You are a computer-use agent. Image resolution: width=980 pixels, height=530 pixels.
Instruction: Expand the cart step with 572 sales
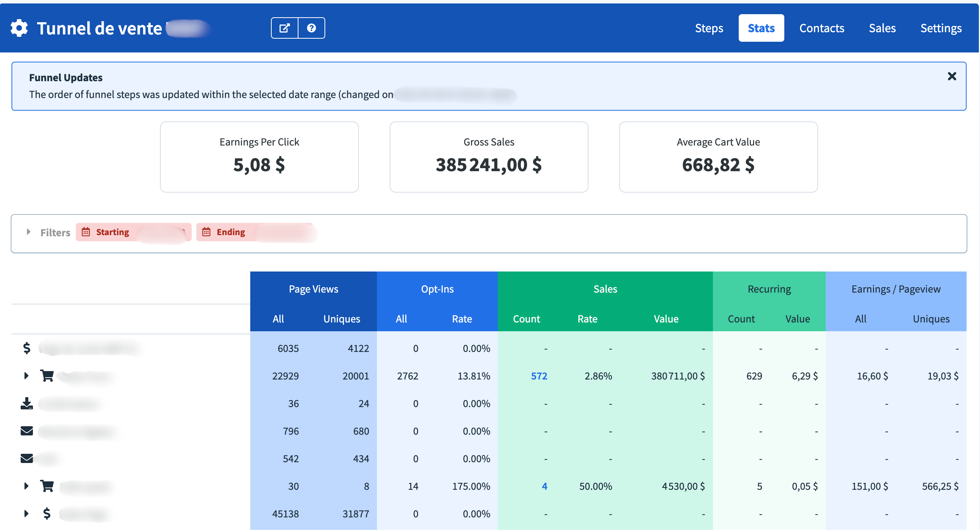(x=26, y=376)
